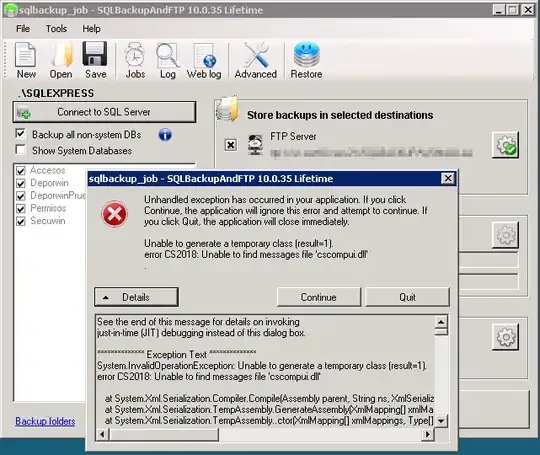The width and height of the screenshot is (540, 455).
Task: View the Log magnifier icon
Action: pos(168,60)
